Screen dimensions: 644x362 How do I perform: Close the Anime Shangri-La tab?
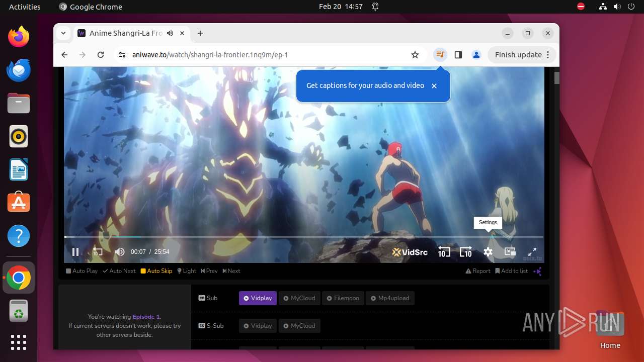(x=182, y=33)
